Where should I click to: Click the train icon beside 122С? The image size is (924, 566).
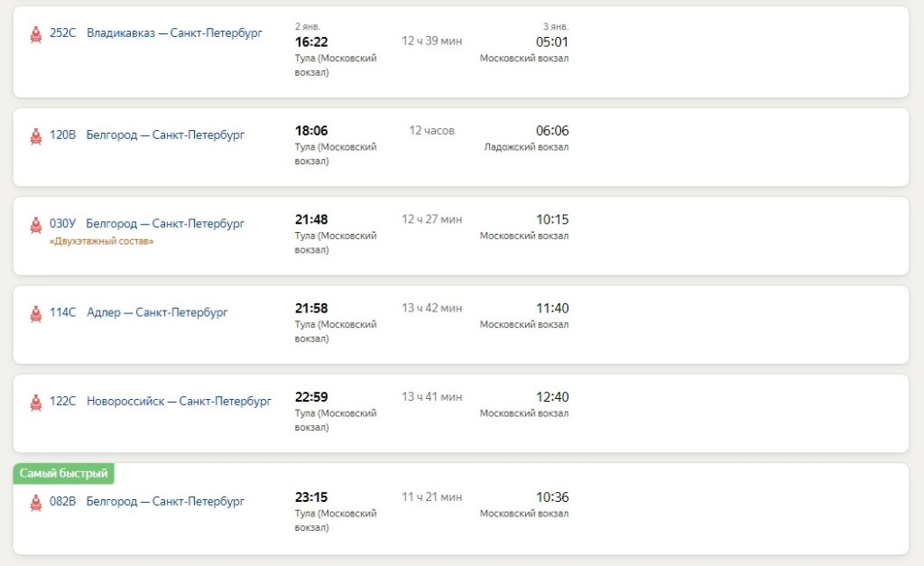(x=36, y=403)
